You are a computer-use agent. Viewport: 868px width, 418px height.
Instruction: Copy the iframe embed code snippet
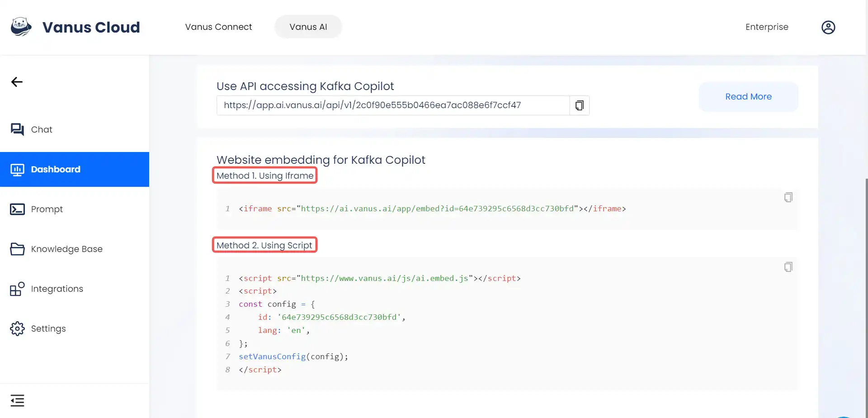[788, 197]
